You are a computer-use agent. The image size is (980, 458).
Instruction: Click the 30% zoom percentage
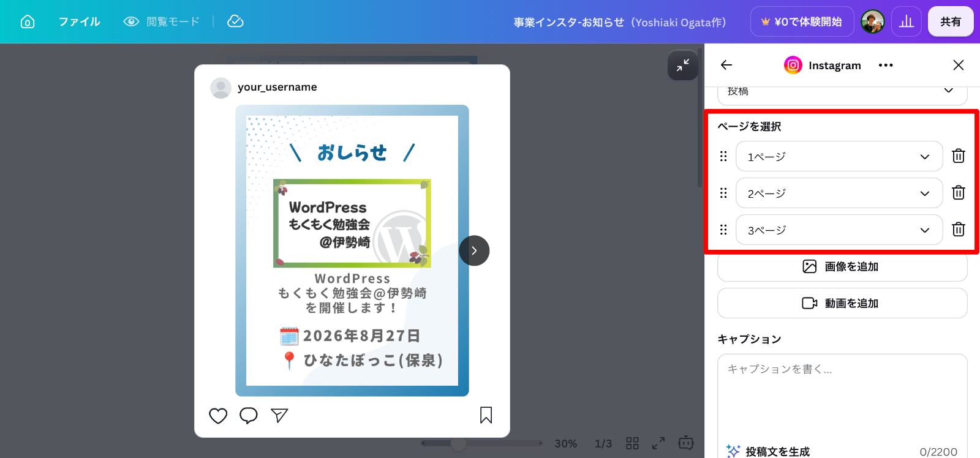pos(566,443)
